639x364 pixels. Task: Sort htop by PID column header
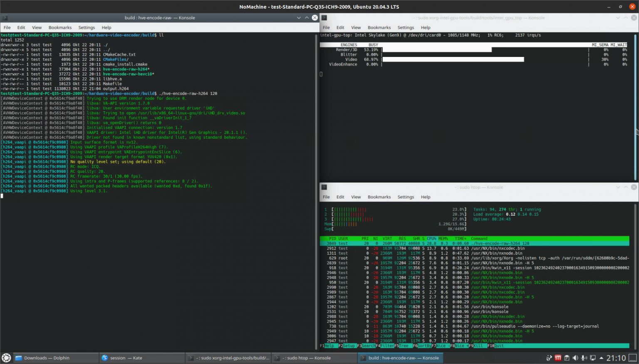click(332, 239)
